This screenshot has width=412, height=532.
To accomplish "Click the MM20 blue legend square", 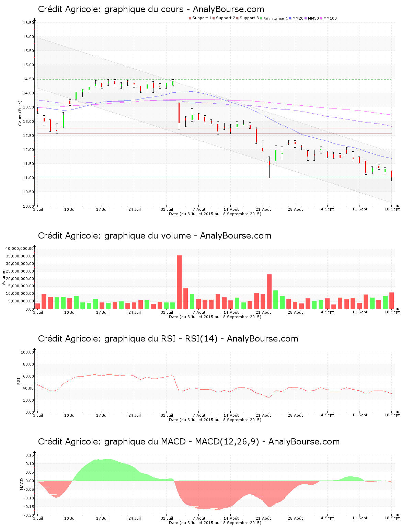I will coord(290,18).
